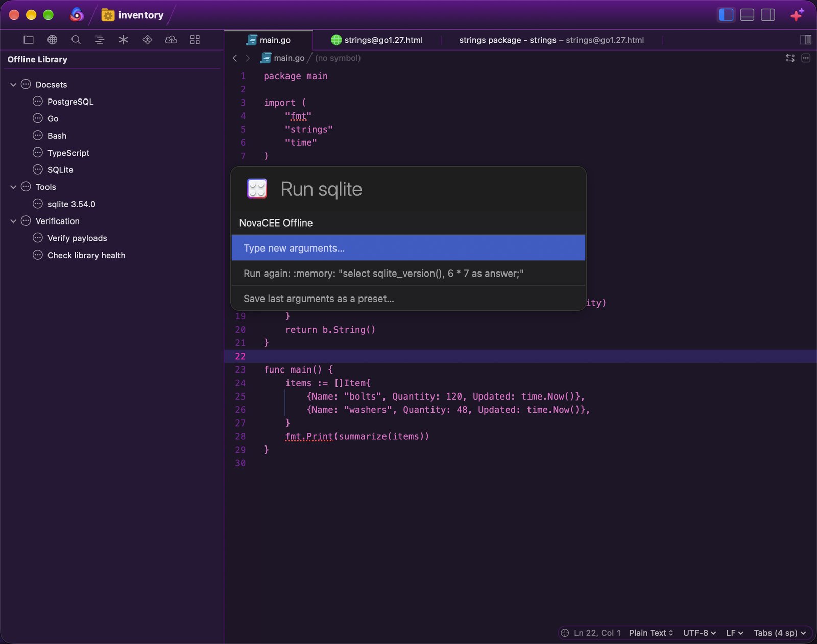Image resolution: width=817 pixels, height=644 pixels.
Task: Select PostgreSQL docset row
Action: coord(112,102)
